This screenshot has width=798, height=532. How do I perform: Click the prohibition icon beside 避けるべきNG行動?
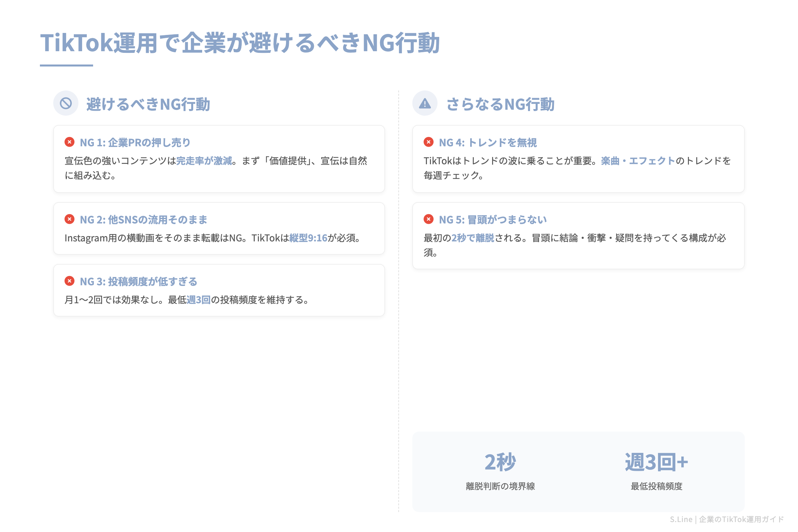click(66, 103)
